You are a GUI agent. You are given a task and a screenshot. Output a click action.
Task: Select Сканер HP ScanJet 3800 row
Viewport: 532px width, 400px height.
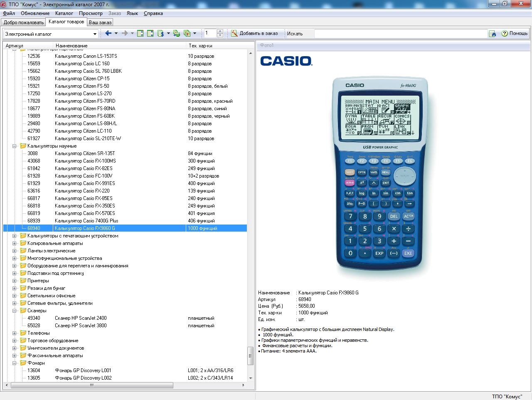[x=125, y=326]
